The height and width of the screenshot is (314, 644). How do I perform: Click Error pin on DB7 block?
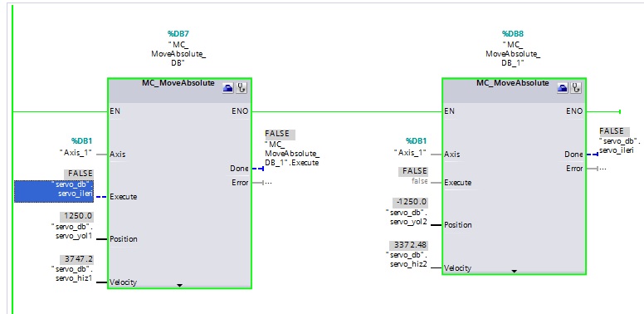[240, 183]
